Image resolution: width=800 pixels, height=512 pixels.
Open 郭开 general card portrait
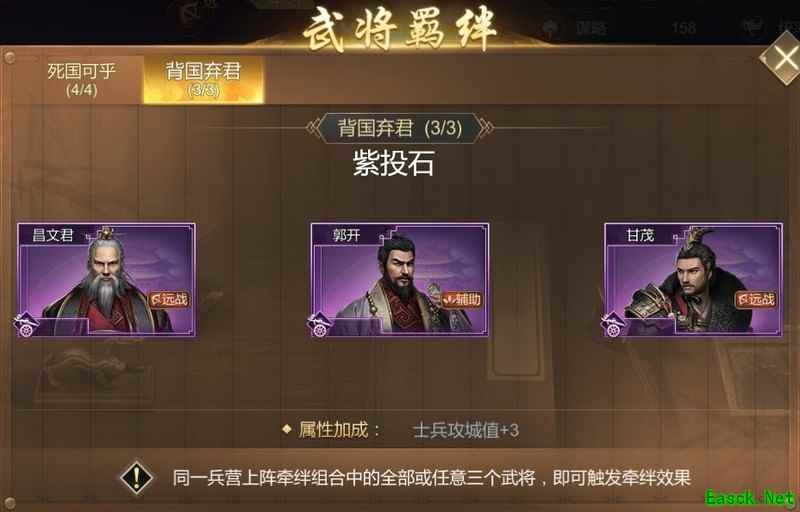pyautogui.click(x=400, y=279)
